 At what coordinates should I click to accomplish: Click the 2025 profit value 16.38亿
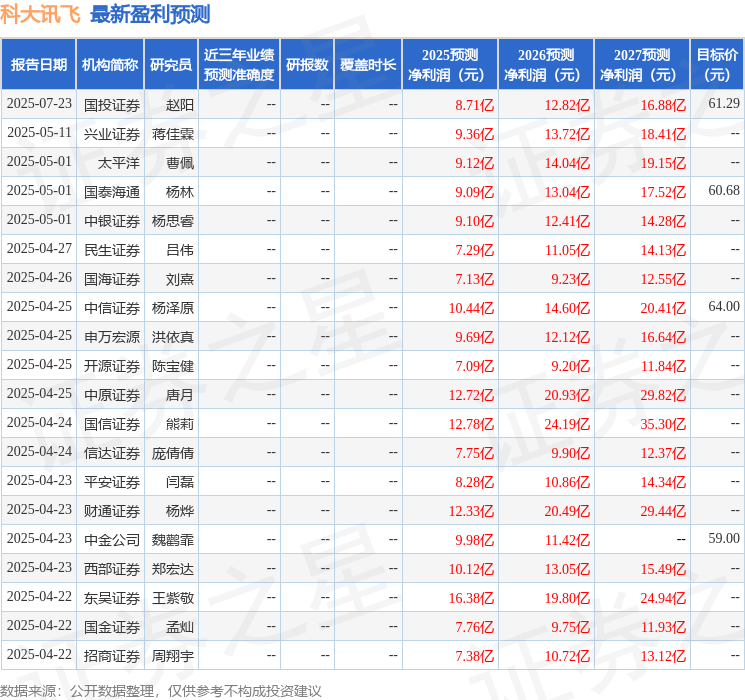[x=471, y=598]
